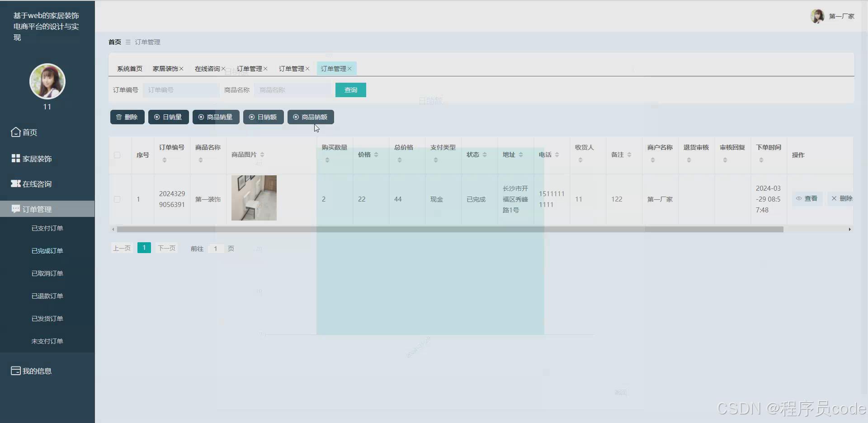Sort by 备注 column arrows
The height and width of the screenshot is (423, 868).
[x=629, y=155]
